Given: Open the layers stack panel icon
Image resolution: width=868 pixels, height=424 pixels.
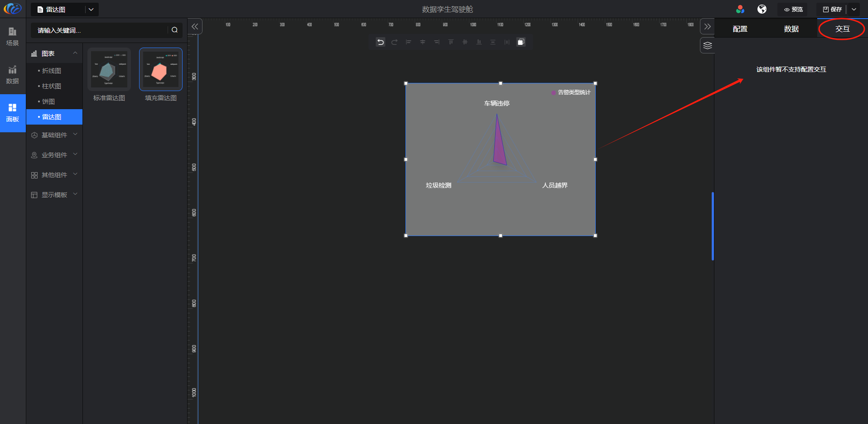Looking at the screenshot, I should click(x=707, y=45).
